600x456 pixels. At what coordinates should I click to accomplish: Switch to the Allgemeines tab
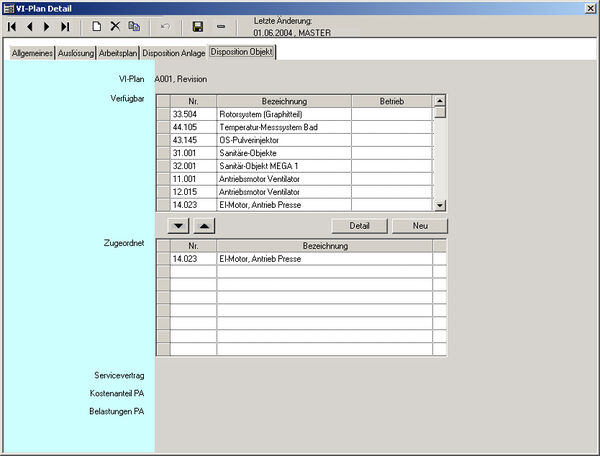click(32, 53)
